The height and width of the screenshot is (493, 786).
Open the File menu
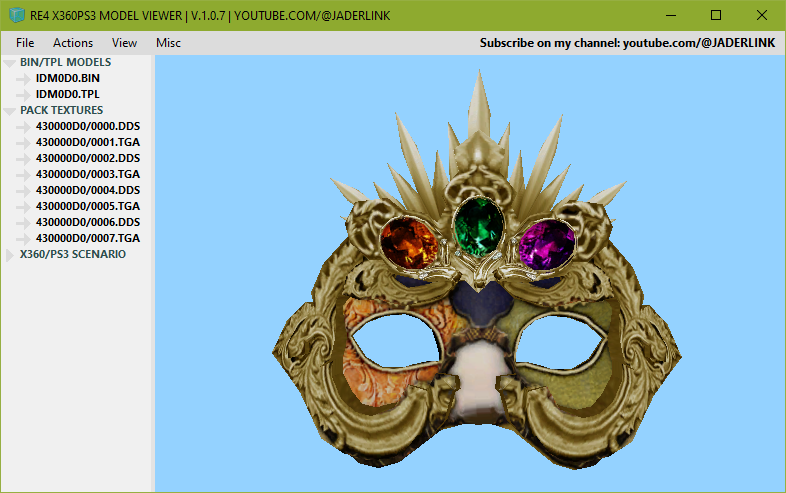(25, 43)
